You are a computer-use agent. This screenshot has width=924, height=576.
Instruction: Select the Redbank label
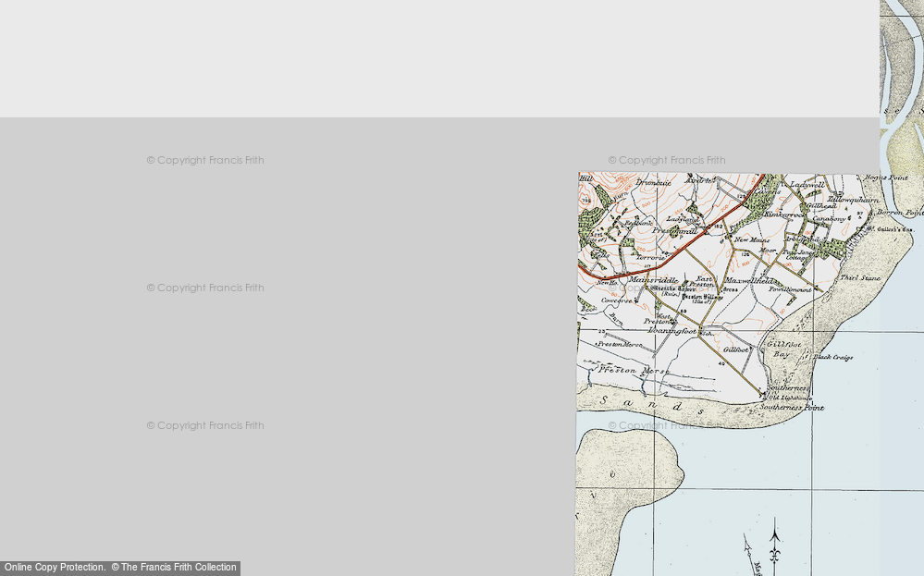639,223
